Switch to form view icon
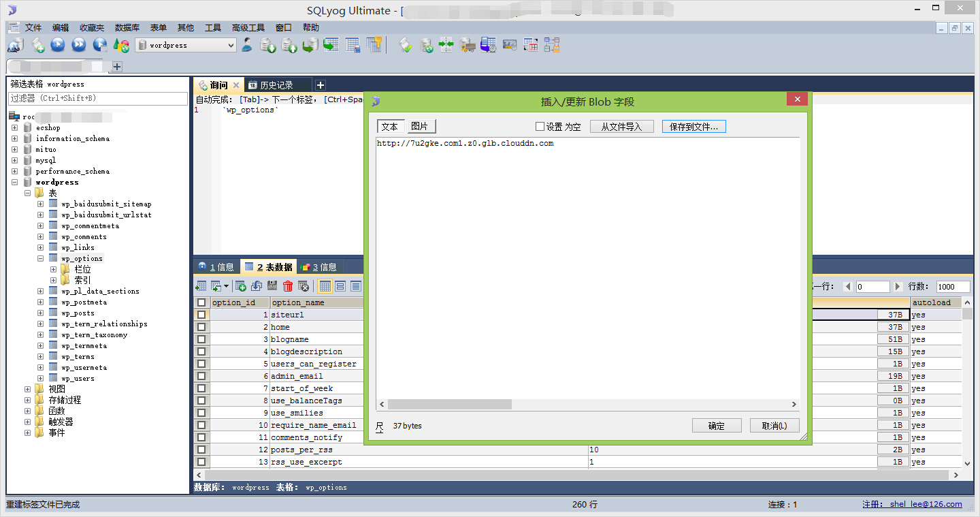 coord(340,286)
